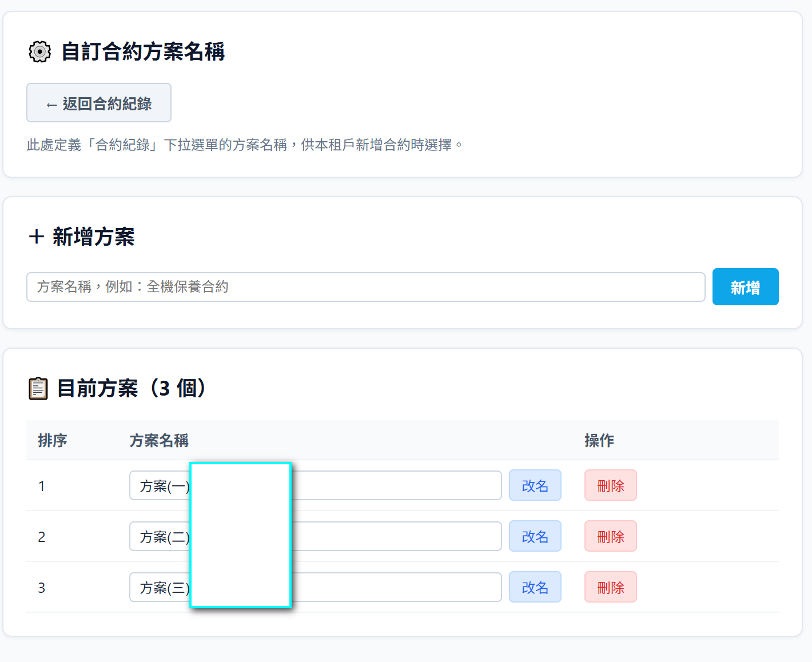Edit the 方案(三) name field
This screenshot has height=662, width=812.
(315, 587)
